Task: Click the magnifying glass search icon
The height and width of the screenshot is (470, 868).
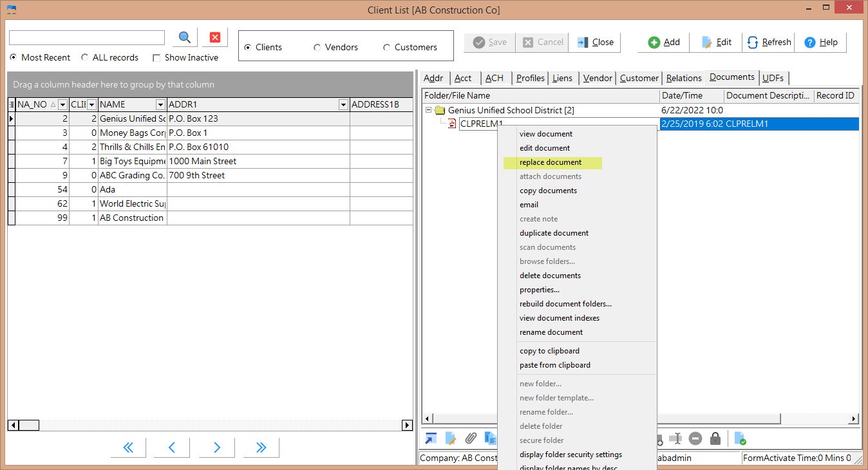Action: click(x=185, y=37)
